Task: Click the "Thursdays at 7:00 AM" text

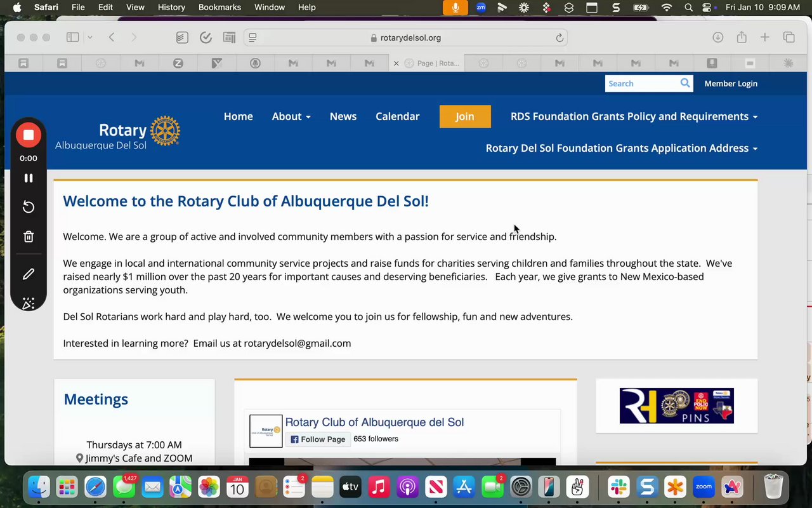Action: point(134,444)
